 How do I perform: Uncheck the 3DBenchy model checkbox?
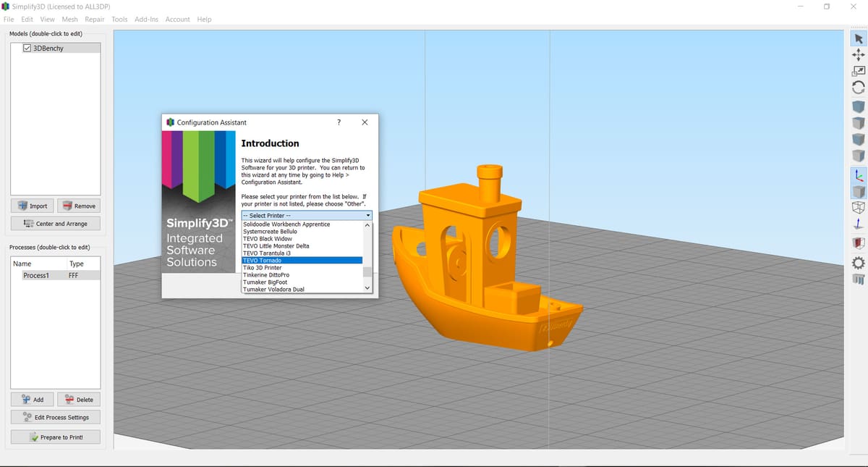point(27,49)
